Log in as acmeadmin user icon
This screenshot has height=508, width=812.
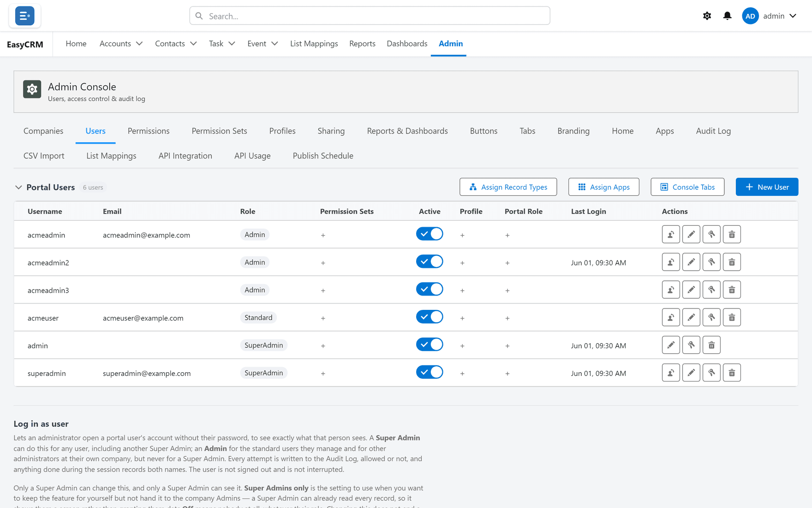point(671,235)
